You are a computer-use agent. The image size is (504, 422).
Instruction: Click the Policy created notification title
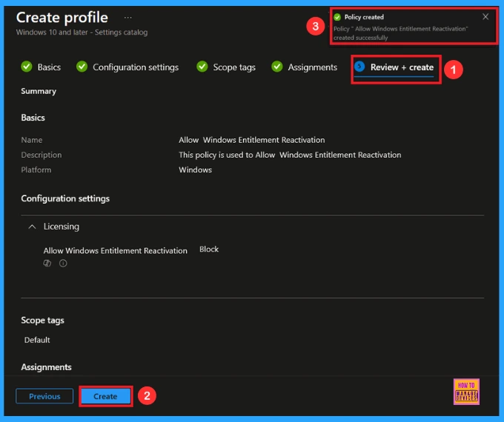[x=364, y=17]
